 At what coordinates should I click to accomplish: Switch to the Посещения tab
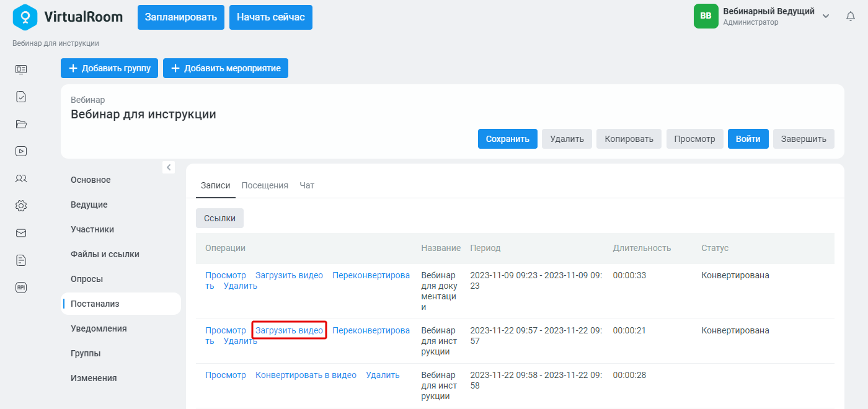[265, 185]
